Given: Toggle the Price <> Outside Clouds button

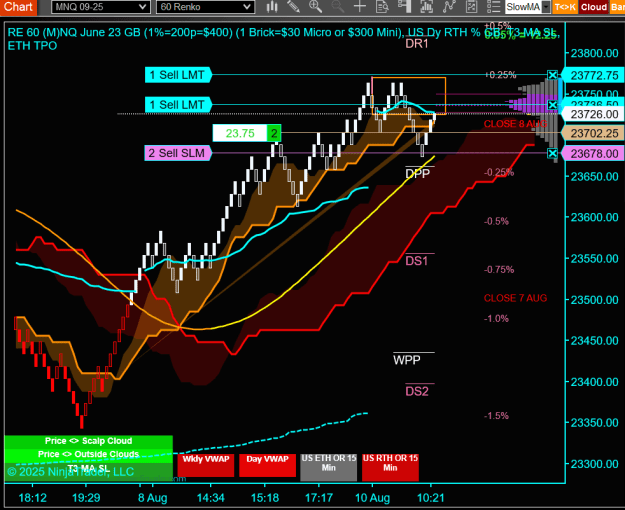Looking at the screenshot, I should tap(88, 454).
